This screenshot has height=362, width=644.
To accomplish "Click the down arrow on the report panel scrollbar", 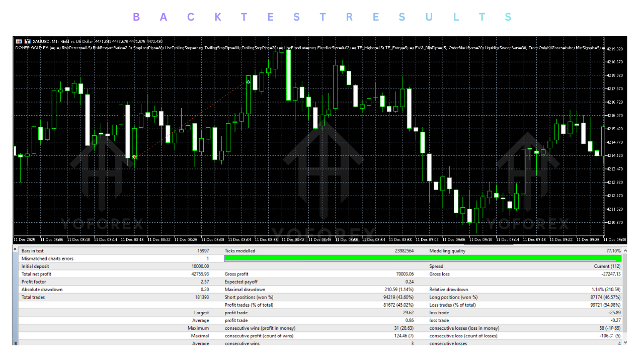I will [x=625, y=342].
